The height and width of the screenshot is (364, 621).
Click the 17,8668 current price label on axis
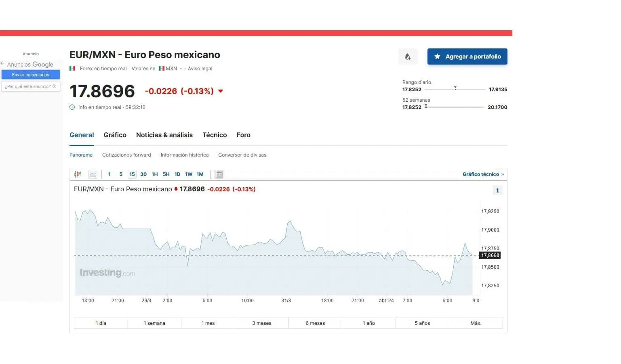[x=490, y=255]
